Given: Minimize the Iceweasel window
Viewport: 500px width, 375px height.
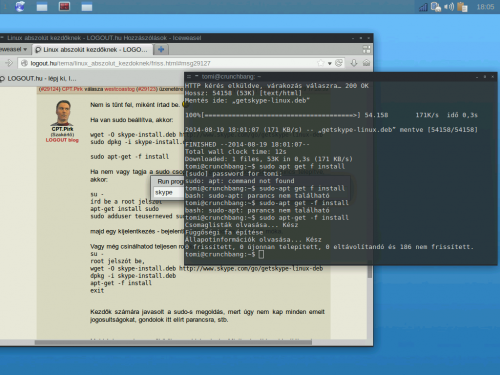Looking at the screenshot, I should point(353,38).
